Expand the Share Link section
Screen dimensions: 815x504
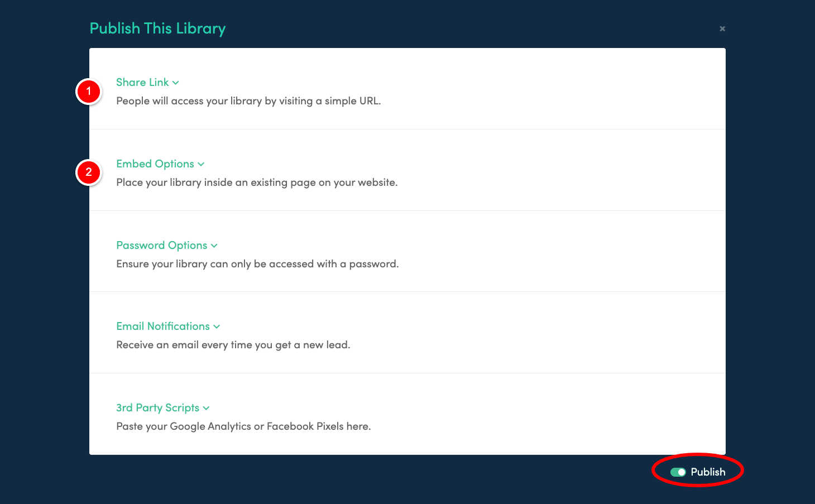click(142, 82)
